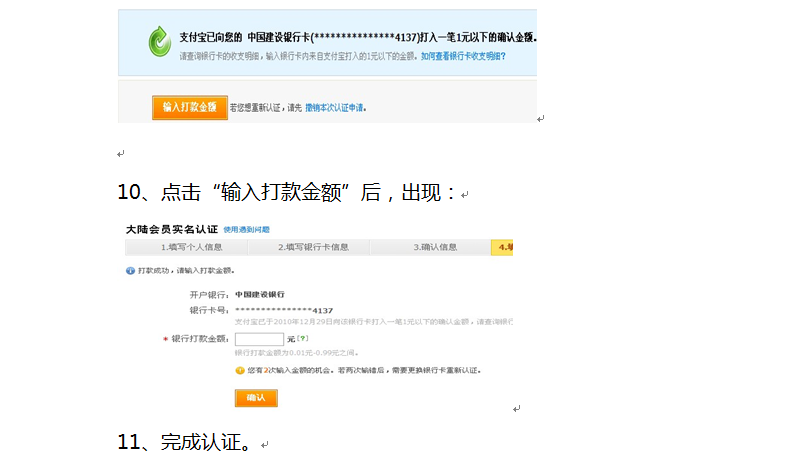This screenshot has height=458, width=789.
Task: Click the [?] help icon after 元
Action: 302,339
